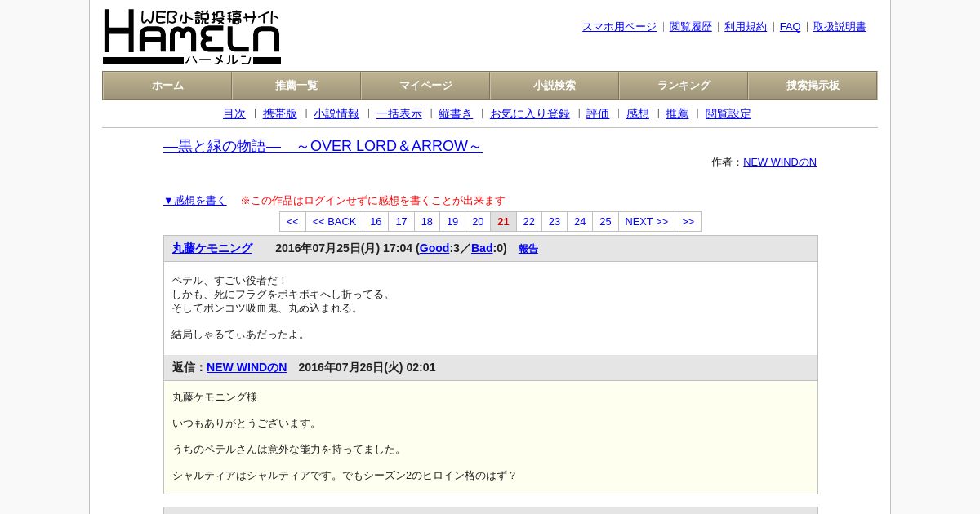Select current page 21
Screen dimensions: 980x514
(503, 222)
